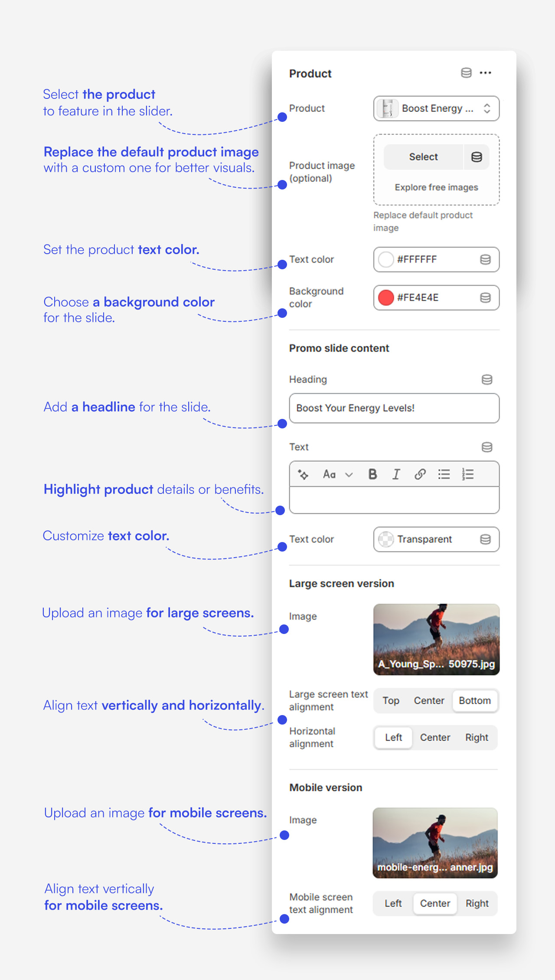Select the numbered list icon
The height and width of the screenshot is (980, 555).
pyautogui.click(x=468, y=474)
